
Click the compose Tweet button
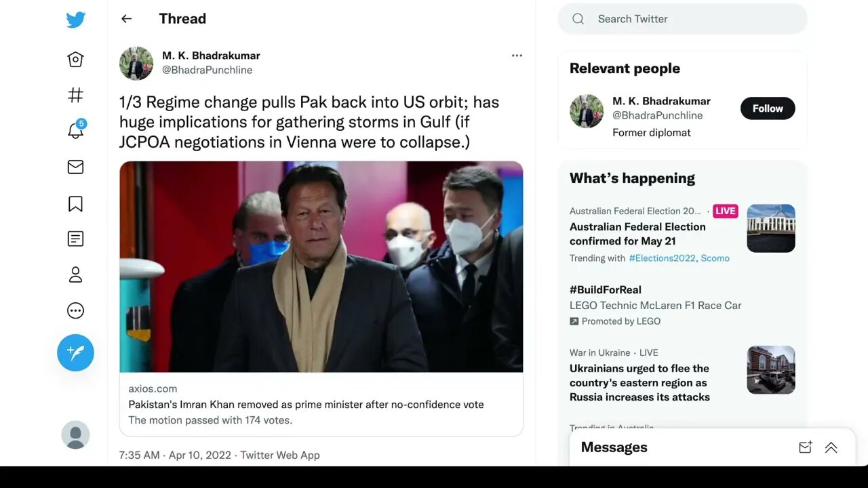click(x=75, y=352)
